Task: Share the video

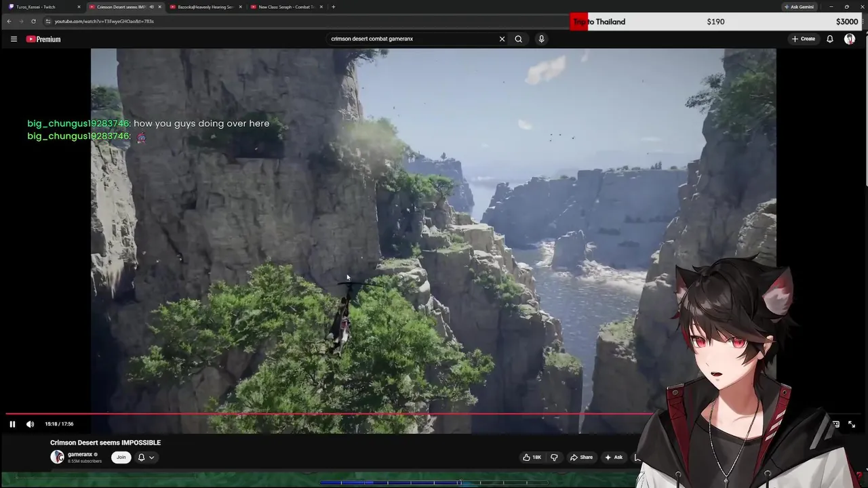Action: (x=581, y=457)
